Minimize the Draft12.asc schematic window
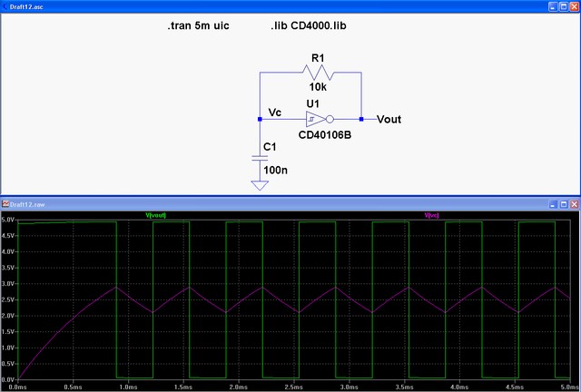Screen dimensions: 581x392 click(553, 6)
